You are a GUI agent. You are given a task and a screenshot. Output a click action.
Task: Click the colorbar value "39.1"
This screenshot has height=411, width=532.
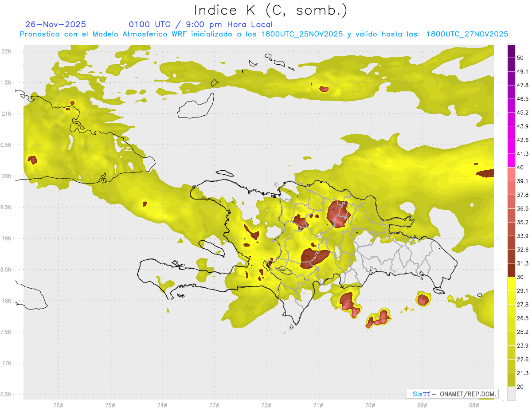523,181
